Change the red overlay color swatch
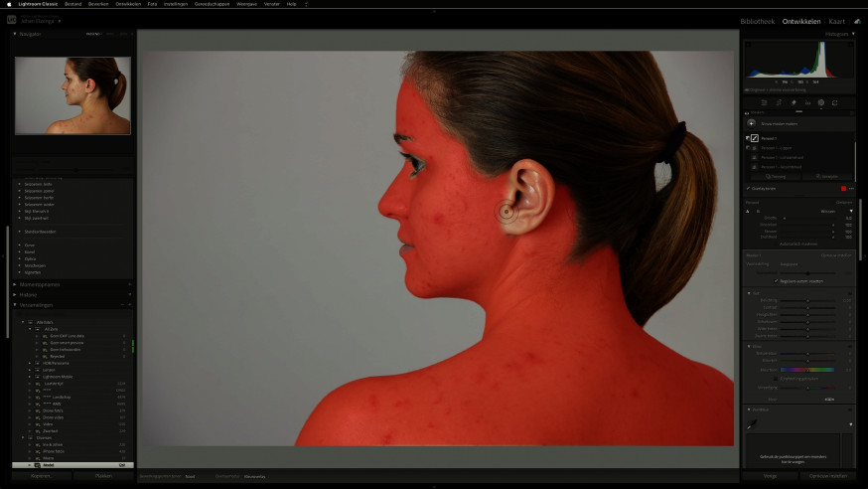This screenshot has height=489, width=868. pos(843,188)
